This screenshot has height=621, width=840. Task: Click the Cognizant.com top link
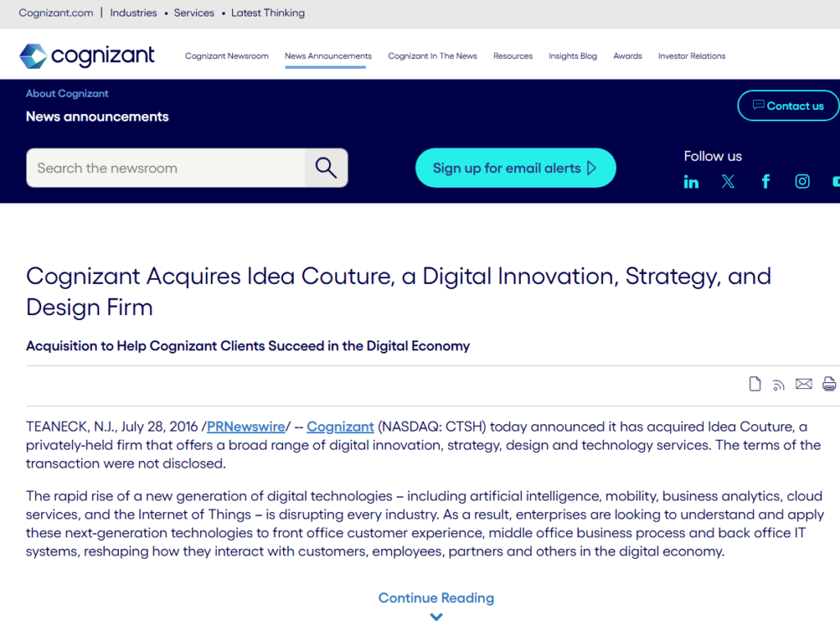pyautogui.click(x=56, y=13)
